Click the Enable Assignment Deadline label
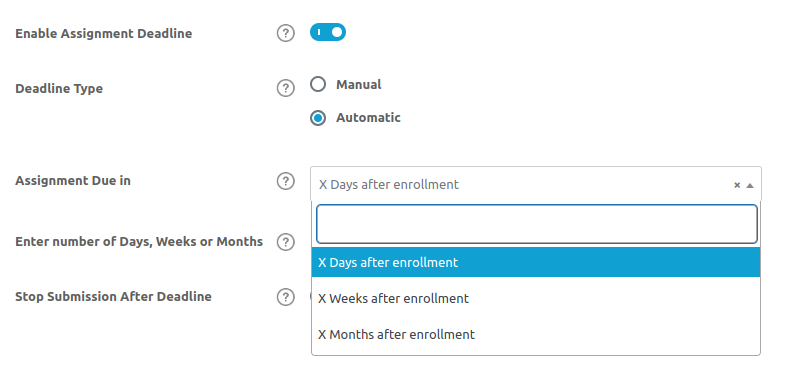This screenshot has height=382, width=791. click(x=103, y=33)
